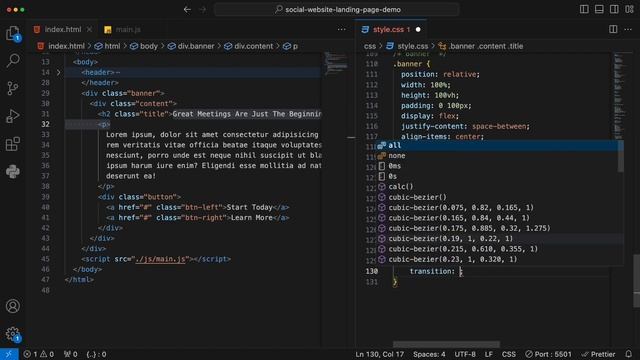The image size is (640, 360).
Task: Select the 'none' autocomplete suggestion
Action: click(498, 156)
